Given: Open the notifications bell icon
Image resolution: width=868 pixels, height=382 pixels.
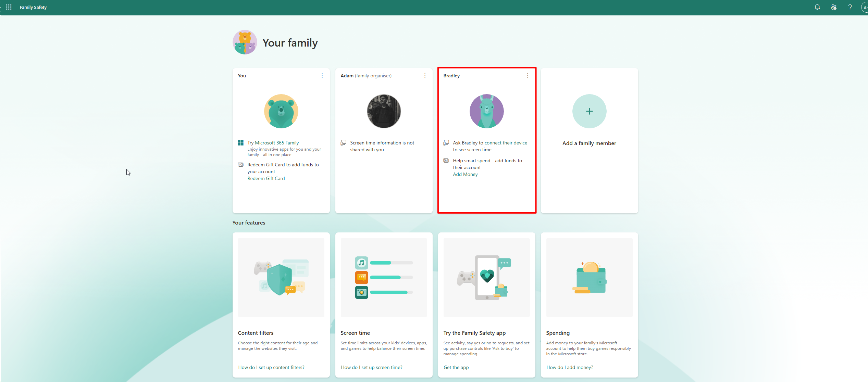Looking at the screenshot, I should pos(817,7).
